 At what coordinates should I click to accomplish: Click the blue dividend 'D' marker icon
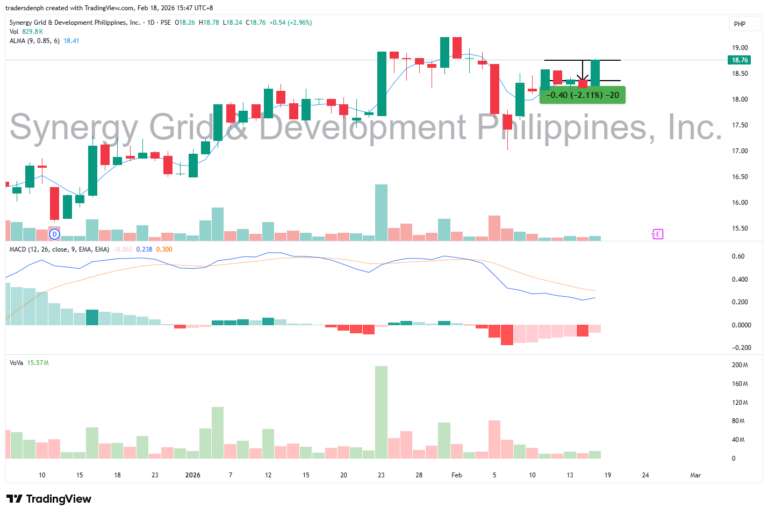[55, 234]
